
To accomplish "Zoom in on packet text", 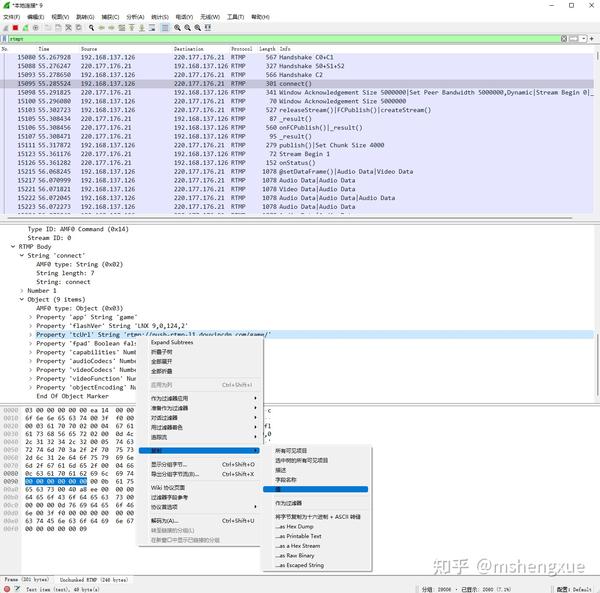I will click(x=178, y=28).
